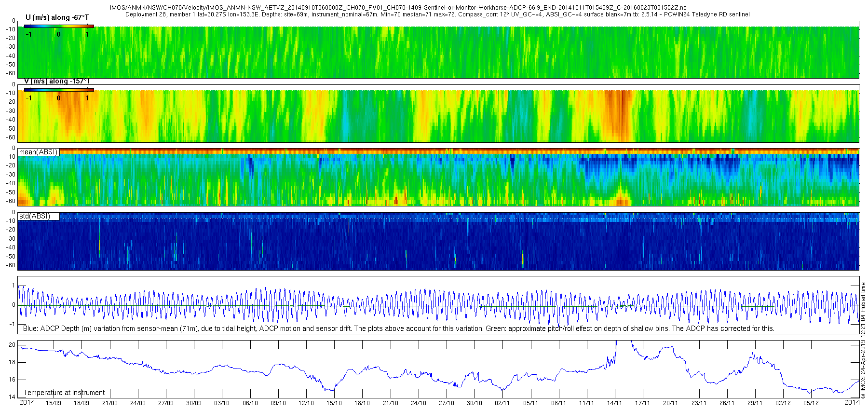Screen dimensions: 868x410
Task: Click the 18/10 date tick label
Action: pyautogui.click(x=362, y=403)
